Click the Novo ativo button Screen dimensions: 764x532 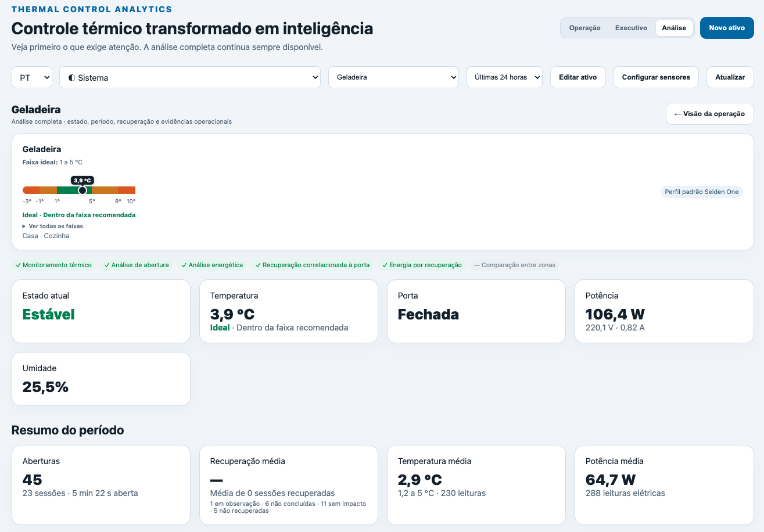(x=727, y=28)
